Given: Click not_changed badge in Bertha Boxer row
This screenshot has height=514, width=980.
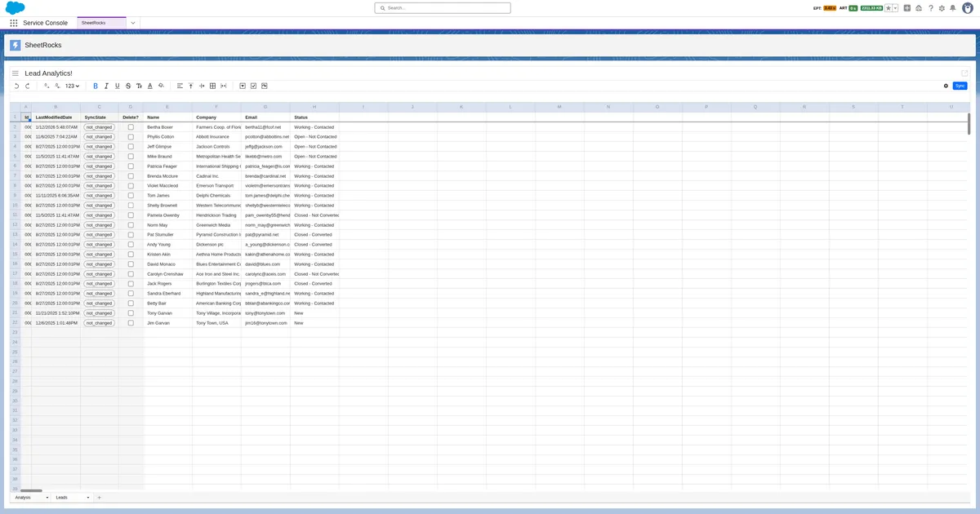Looking at the screenshot, I should [99, 127].
